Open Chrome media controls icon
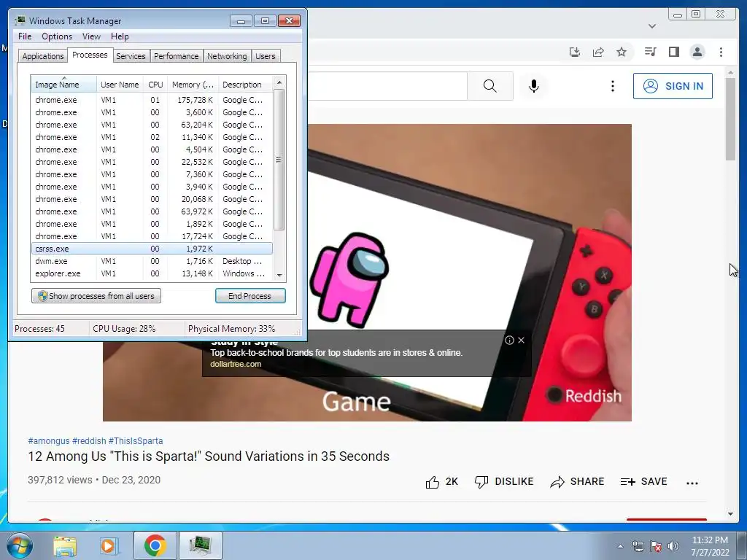 [x=650, y=52]
